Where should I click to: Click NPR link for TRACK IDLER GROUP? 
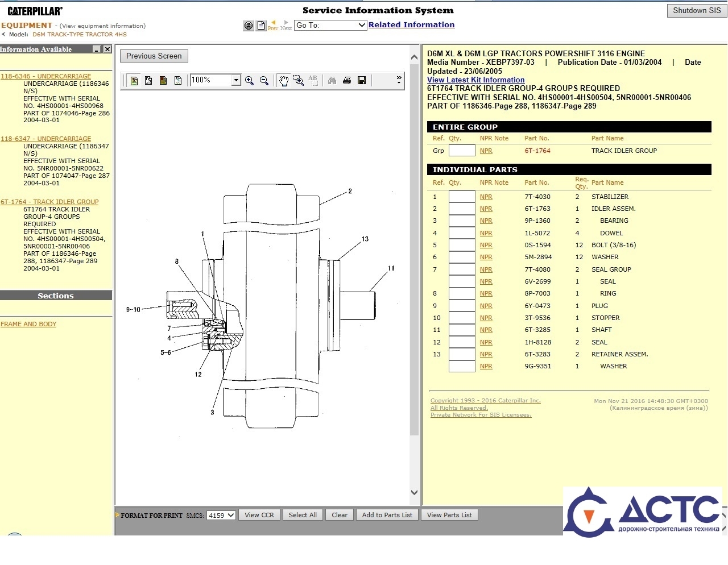coord(486,151)
